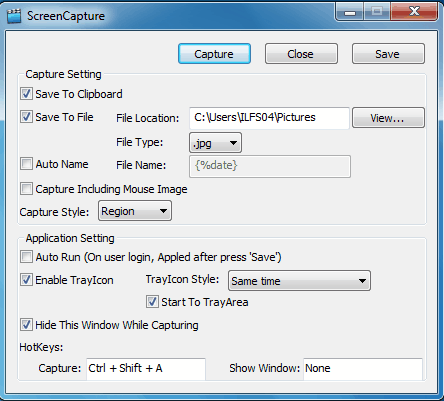Screen dimensions: 444x401
Task: Uncheck Start To TrayArea
Action: 152,302
